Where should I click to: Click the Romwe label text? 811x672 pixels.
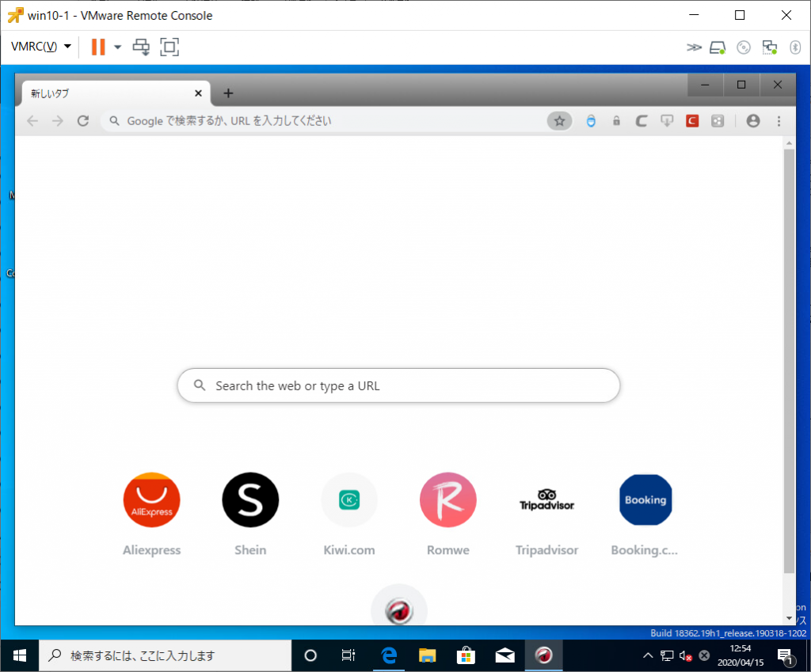pyautogui.click(x=448, y=550)
